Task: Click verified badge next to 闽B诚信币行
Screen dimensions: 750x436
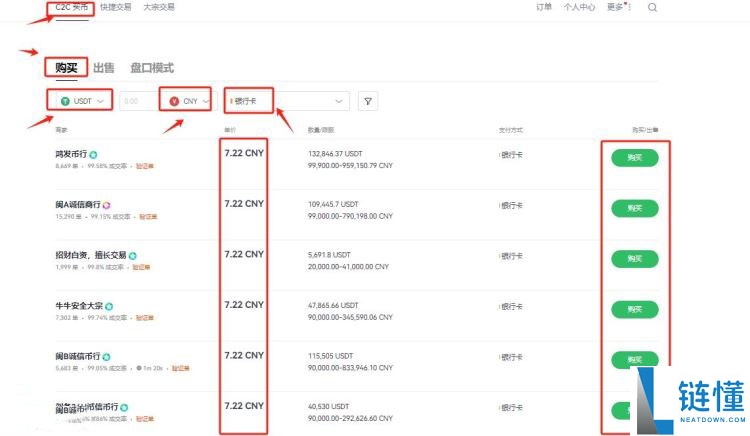Action: (106, 357)
